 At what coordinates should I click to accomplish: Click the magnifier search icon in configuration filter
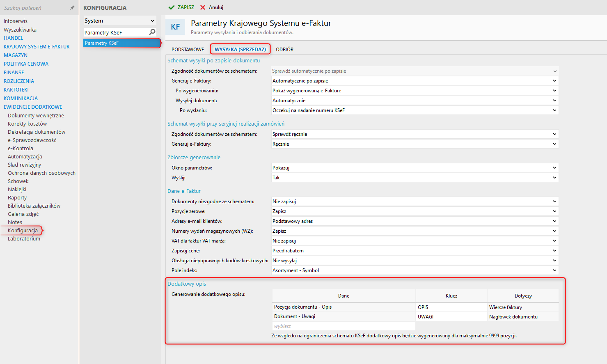coord(152,32)
